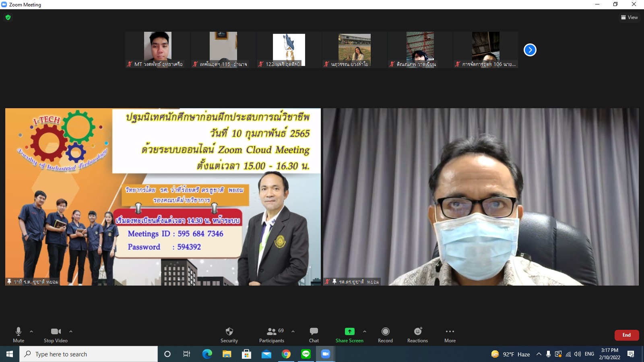Viewport: 644px width, 362px height.
Task: Select the participant 115 thumbnail
Action: click(223, 50)
